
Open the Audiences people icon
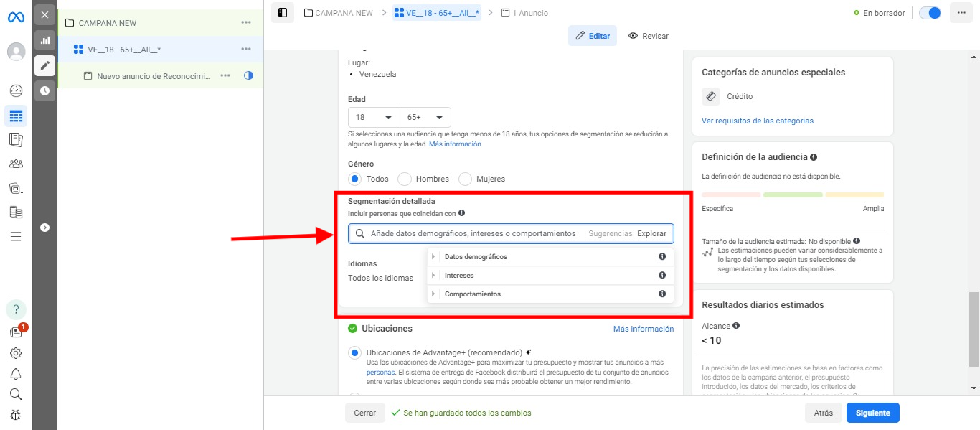pos(16,164)
